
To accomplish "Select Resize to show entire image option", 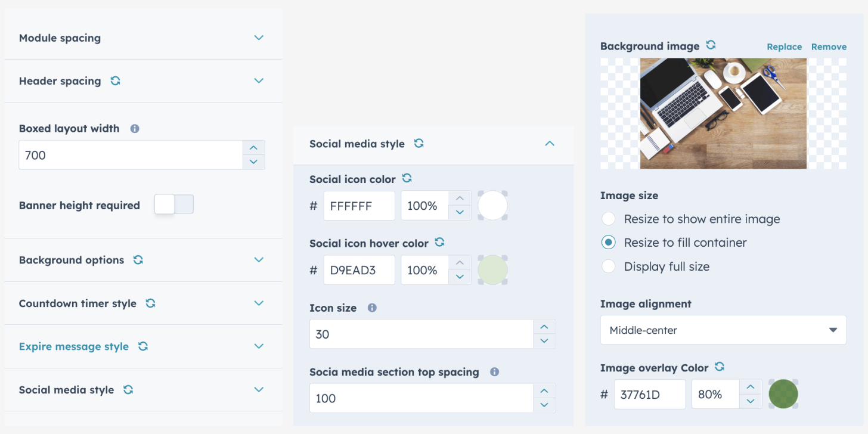I will click(x=608, y=219).
